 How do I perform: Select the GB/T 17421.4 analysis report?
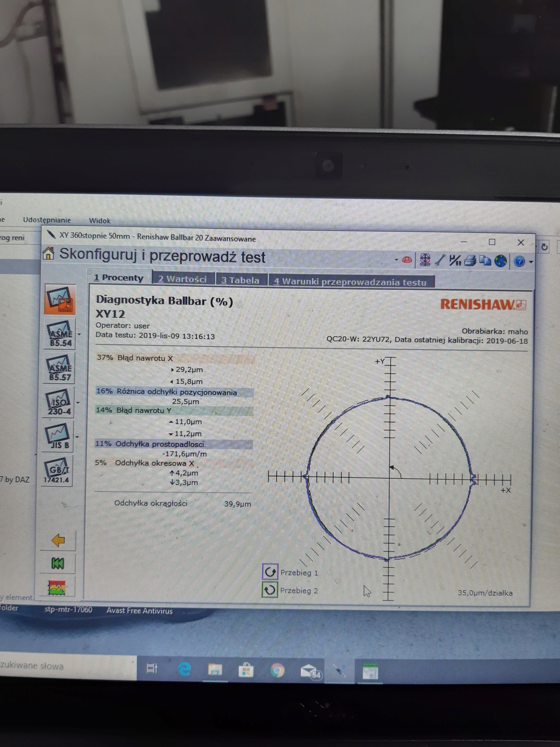[57, 470]
